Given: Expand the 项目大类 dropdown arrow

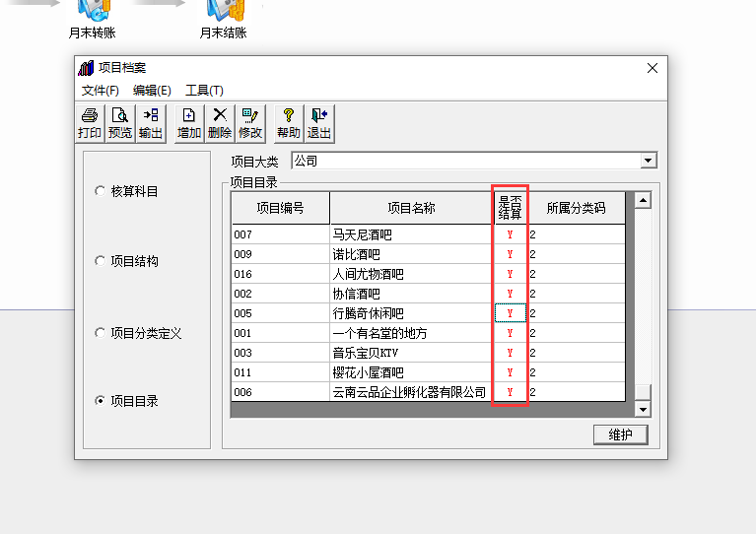Looking at the screenshot, I should pyautogui.click(x=649, y=161).
